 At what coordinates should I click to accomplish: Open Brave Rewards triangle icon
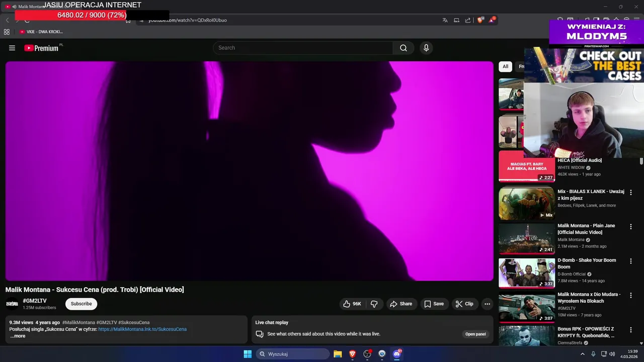coord(493,20)
